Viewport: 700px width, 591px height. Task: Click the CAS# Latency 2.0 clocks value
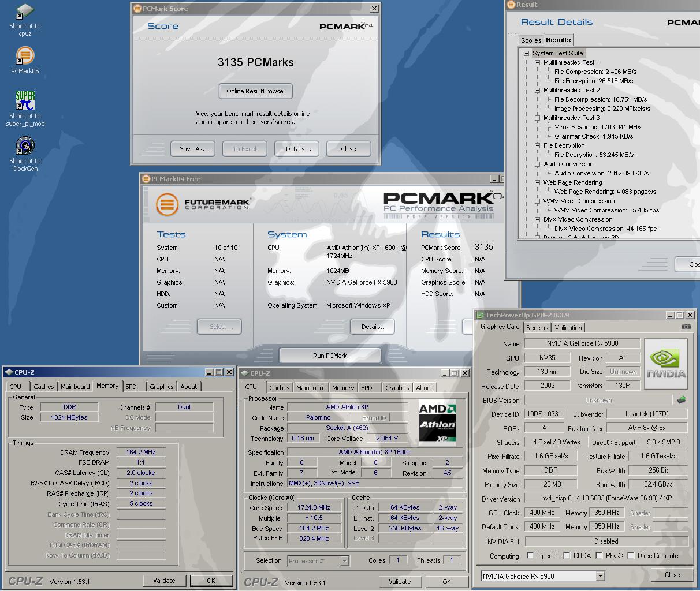(x=141, y=473)
